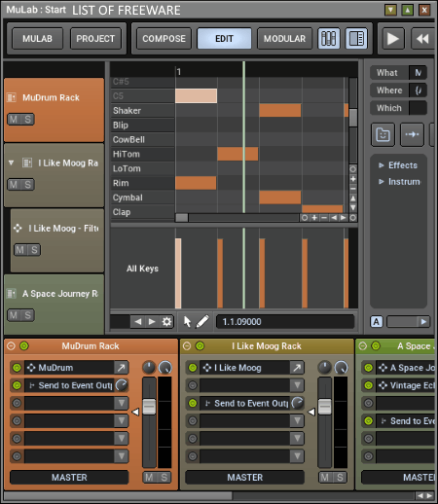Open the last slot dropdown in MuDrum Rack
This screenshot has height=504, width=438.
point(122,456)
